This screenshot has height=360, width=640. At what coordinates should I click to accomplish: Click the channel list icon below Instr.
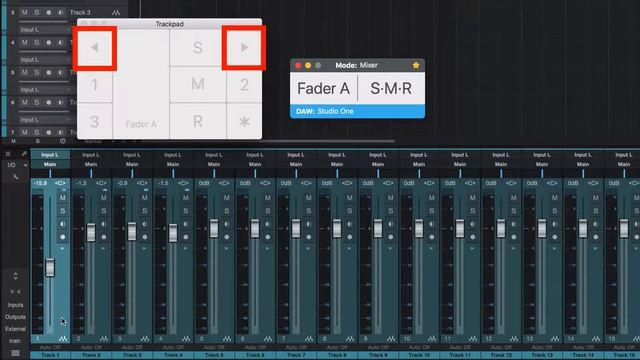[x=15, y=353]
